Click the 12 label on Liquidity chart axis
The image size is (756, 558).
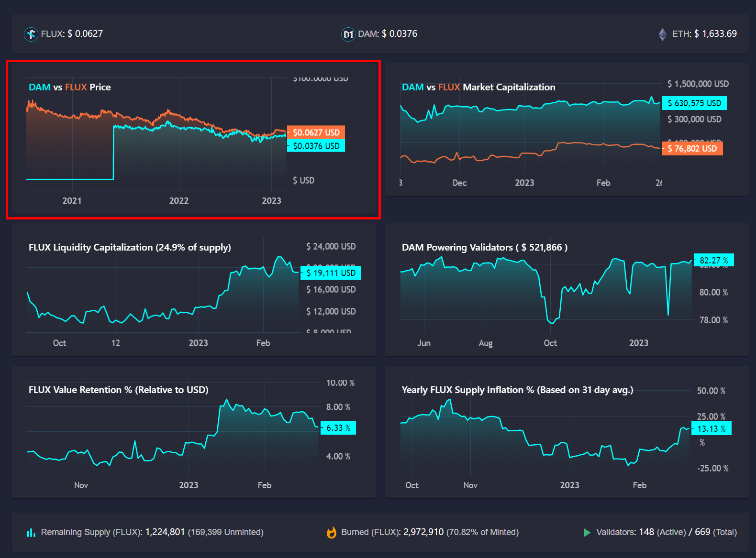pos(116,343)
